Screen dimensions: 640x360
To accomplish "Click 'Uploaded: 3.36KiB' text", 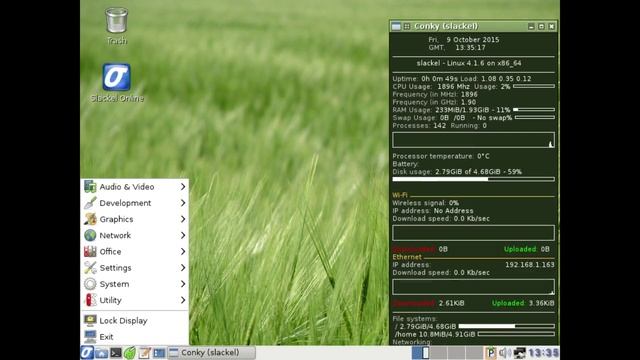I will (x=523, y=303).
